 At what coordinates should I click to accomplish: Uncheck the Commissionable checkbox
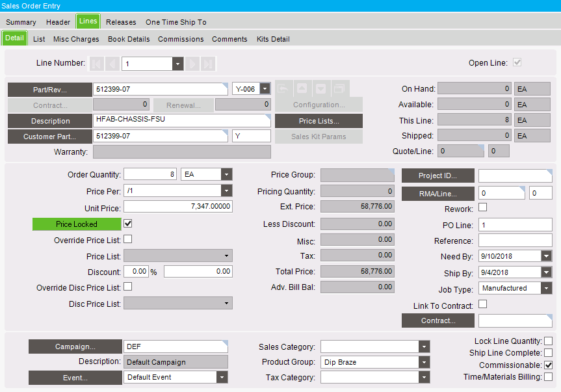548,365
